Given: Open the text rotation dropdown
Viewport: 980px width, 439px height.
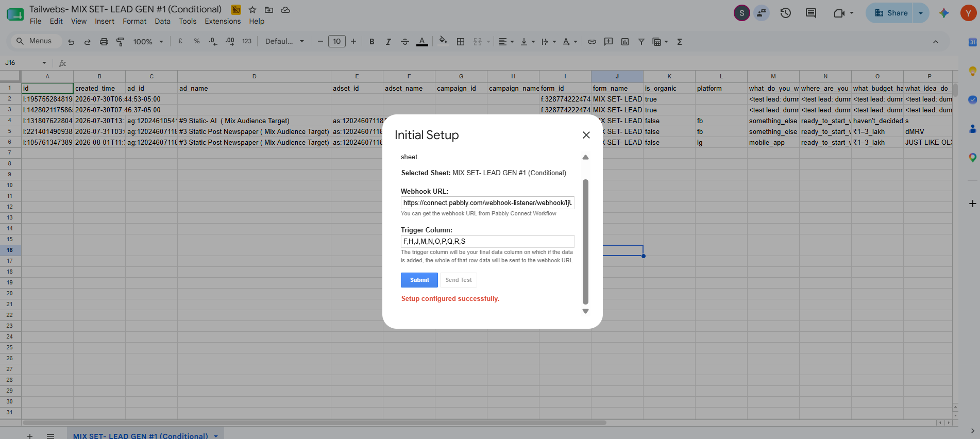Looking at the screenshot, I should [570, 42].
